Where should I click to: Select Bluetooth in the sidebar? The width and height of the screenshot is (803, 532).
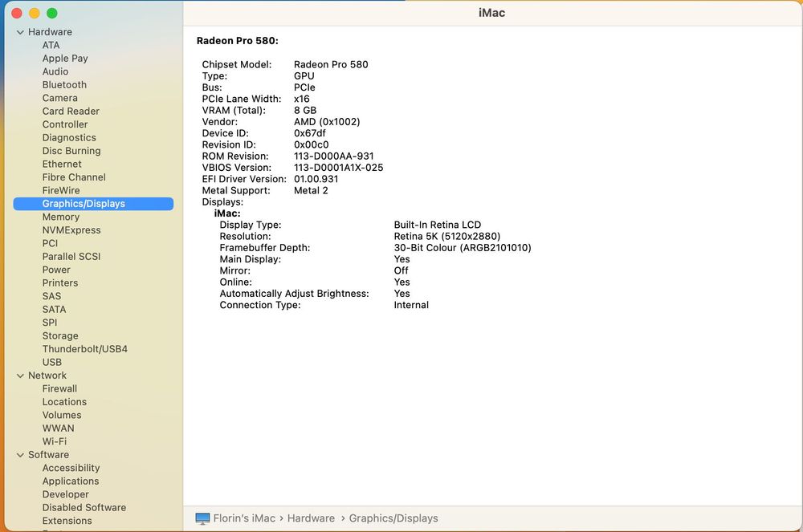point(64,85)
